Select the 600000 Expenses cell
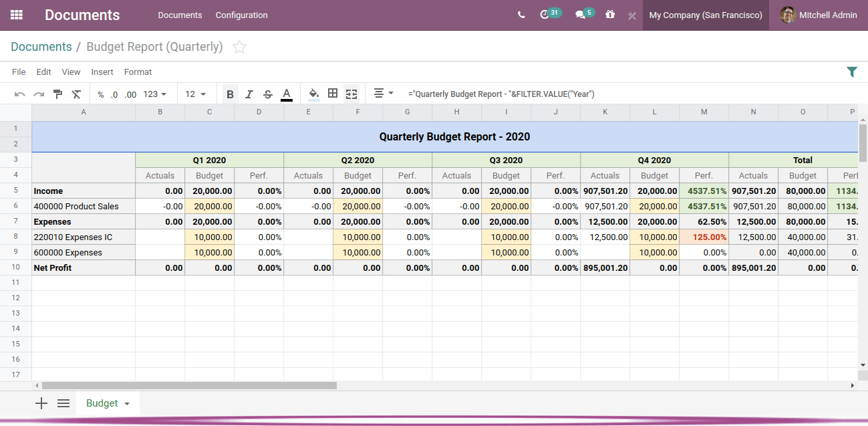Viewport: 868px width, 426px height. coord(84,252)
